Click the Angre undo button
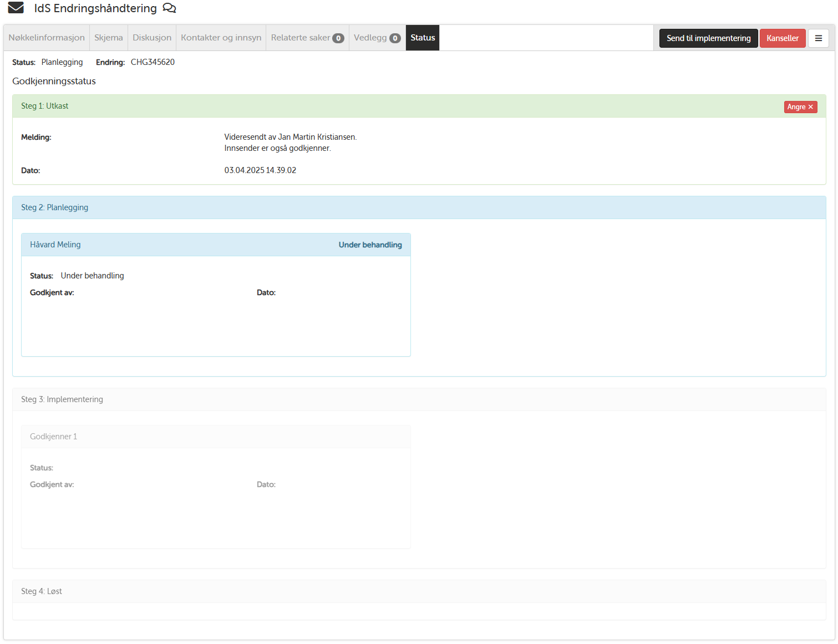 tap(800, 107)
